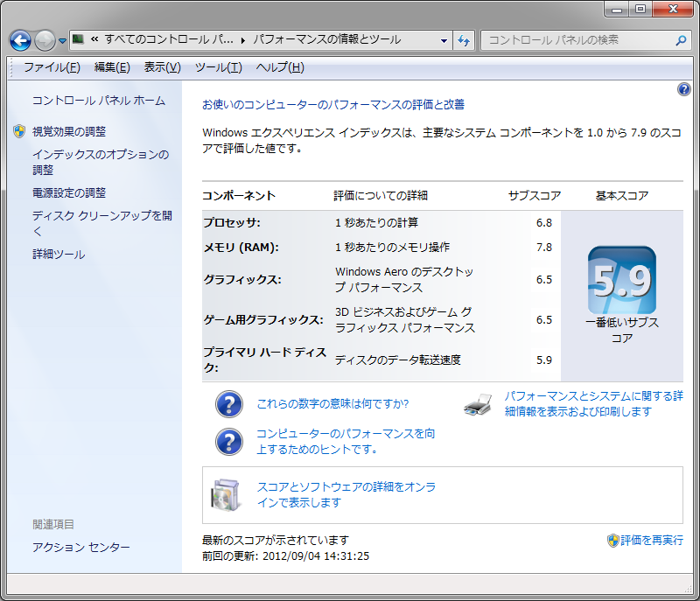Click the 6.8 processor subscore
Viewport: 700px width, 601px height.
[x=543, y=223]
